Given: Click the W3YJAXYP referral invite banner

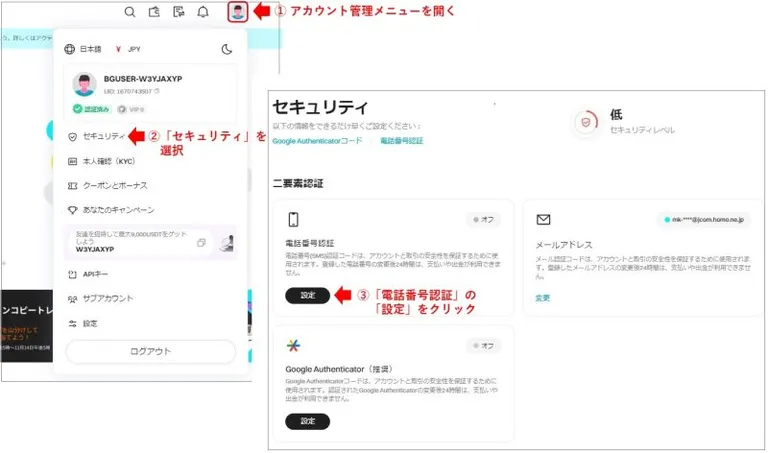Looking at the screenshot, I should (150, 242).
